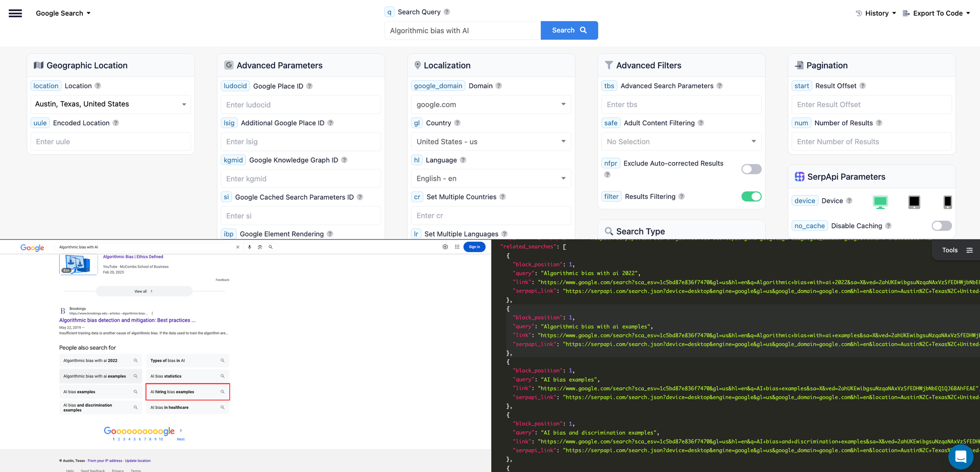Click the Enter cr input field
The image size is (980, 472).
[x=491, y=215]
